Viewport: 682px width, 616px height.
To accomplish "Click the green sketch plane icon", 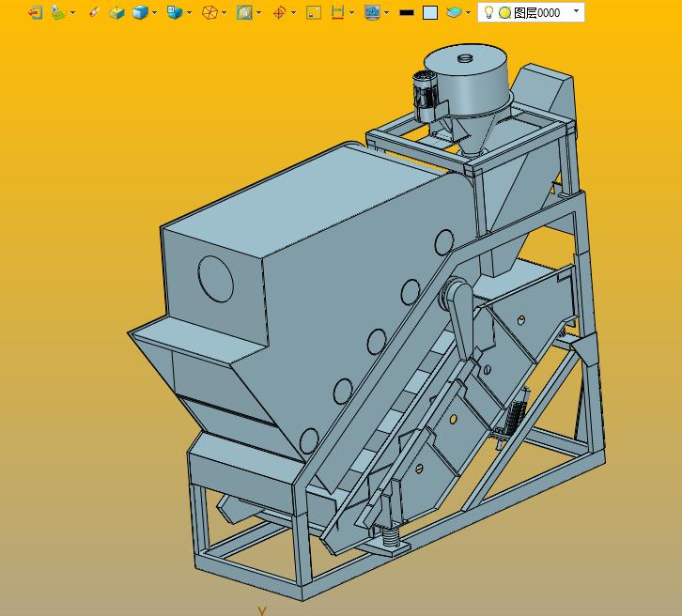I will click(58, 12).
